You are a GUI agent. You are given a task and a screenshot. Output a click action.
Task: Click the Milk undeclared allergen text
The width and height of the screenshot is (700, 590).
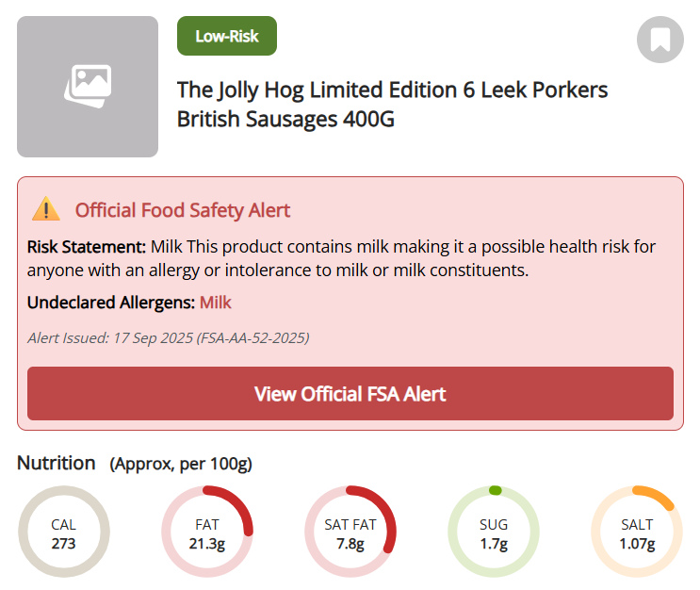[x=215, y=303]
